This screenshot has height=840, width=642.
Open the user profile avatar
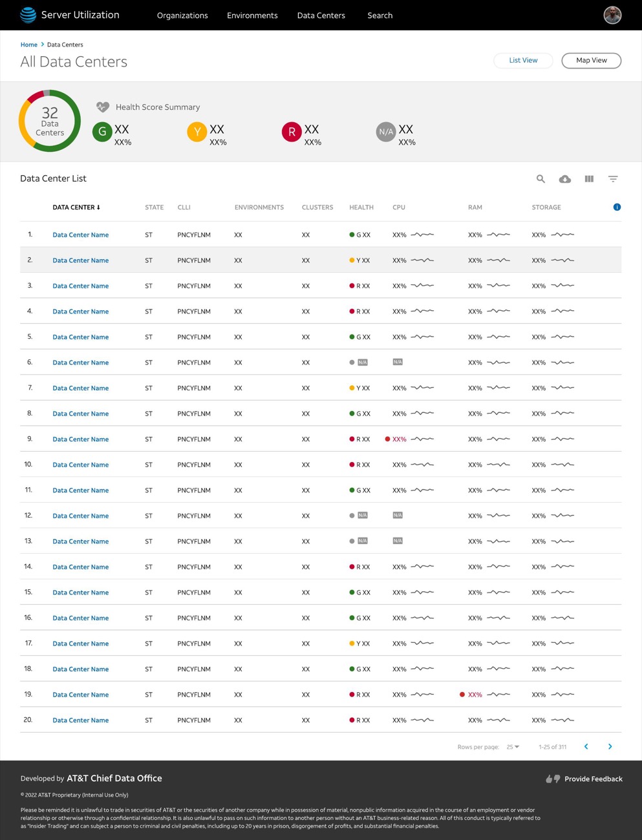[612, 15]
